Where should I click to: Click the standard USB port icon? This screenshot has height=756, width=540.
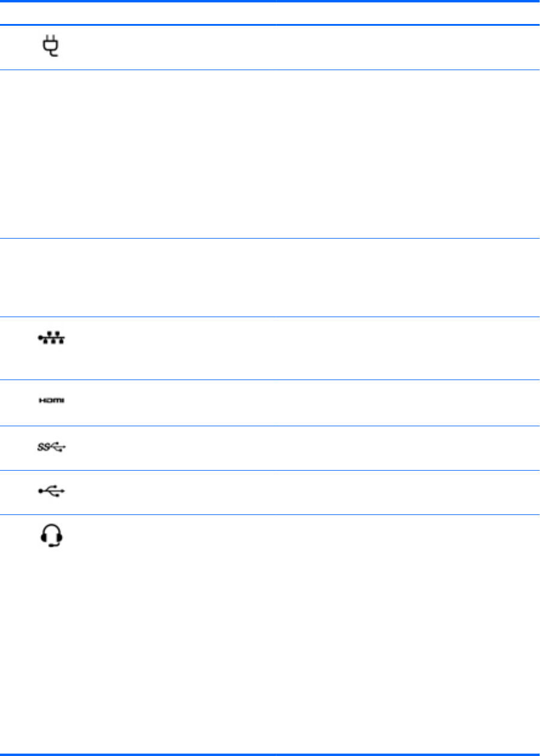pyautogui.click(x=52, y=491)
